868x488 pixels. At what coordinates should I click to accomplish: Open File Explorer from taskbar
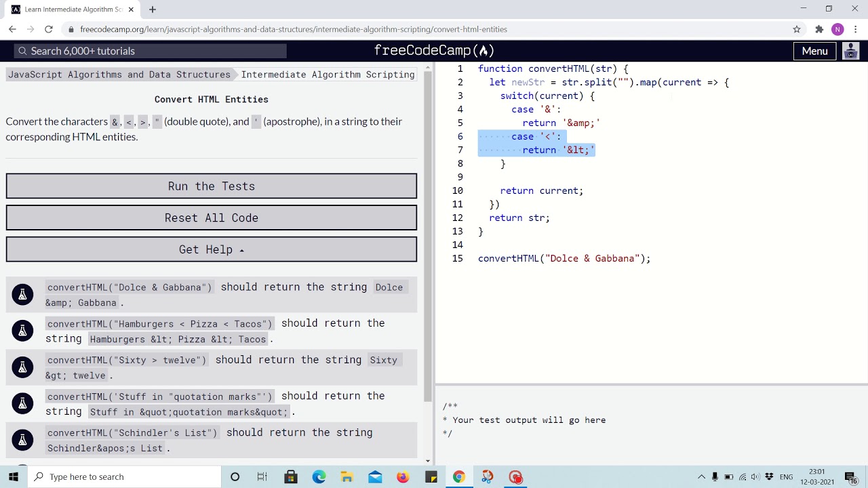click(347, 476)
